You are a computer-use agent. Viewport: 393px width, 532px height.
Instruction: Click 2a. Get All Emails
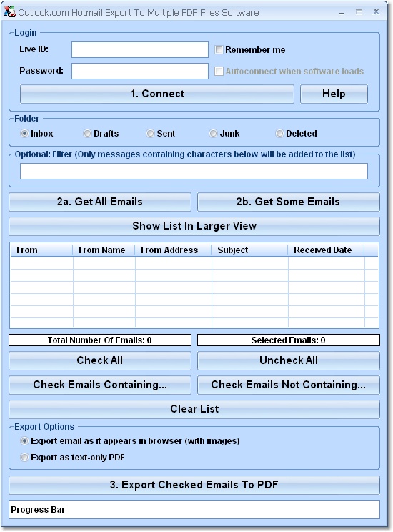100,202
